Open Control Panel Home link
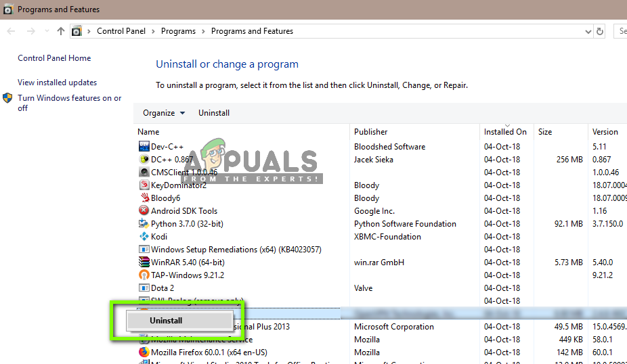 pos(54,58)
